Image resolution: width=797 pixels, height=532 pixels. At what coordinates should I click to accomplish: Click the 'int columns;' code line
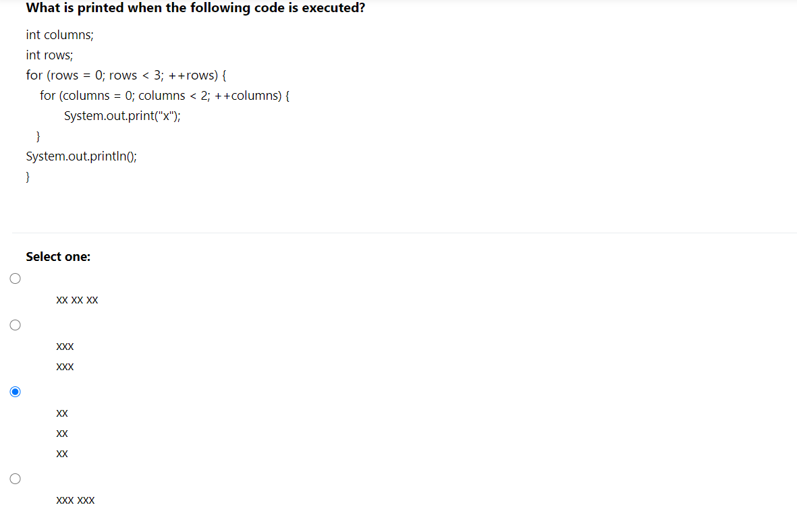click(x=59, y=34)
